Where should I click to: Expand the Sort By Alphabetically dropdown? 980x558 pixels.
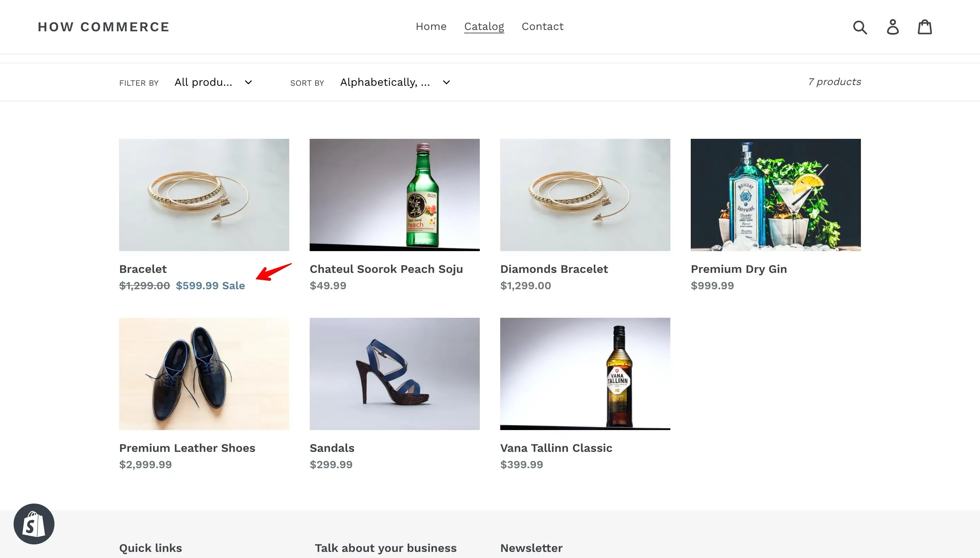tap(395, 82)
